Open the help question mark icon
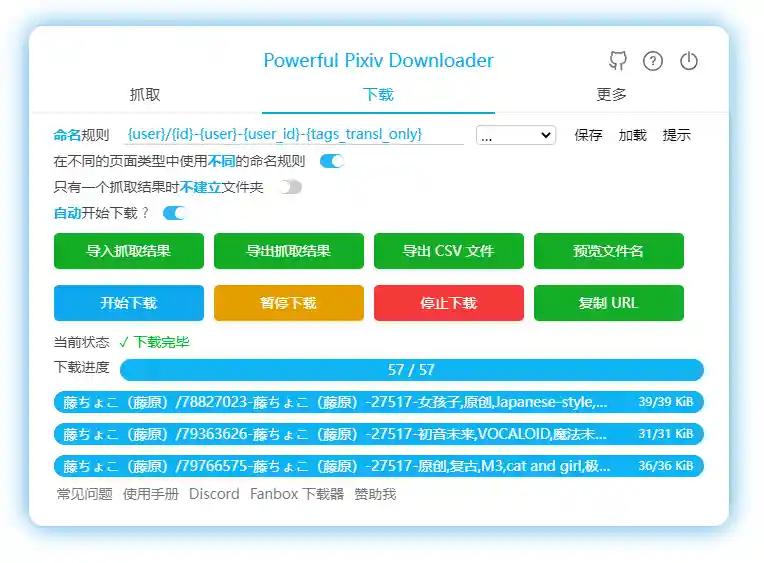 (653, 61)
